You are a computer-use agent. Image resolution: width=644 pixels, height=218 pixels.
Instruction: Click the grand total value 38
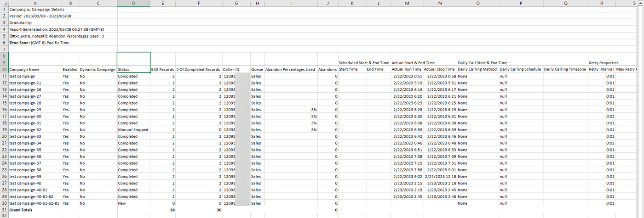163,210
